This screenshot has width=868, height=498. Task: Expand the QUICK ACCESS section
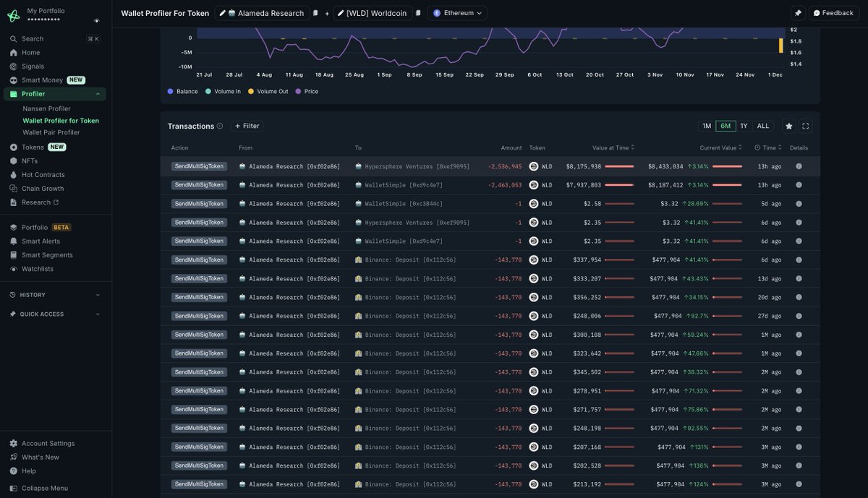point(55,314)
